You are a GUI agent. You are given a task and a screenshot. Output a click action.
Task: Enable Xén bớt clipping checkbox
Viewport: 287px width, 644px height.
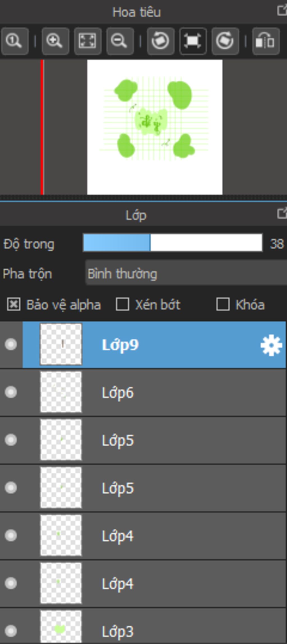[x=122, y=304]
